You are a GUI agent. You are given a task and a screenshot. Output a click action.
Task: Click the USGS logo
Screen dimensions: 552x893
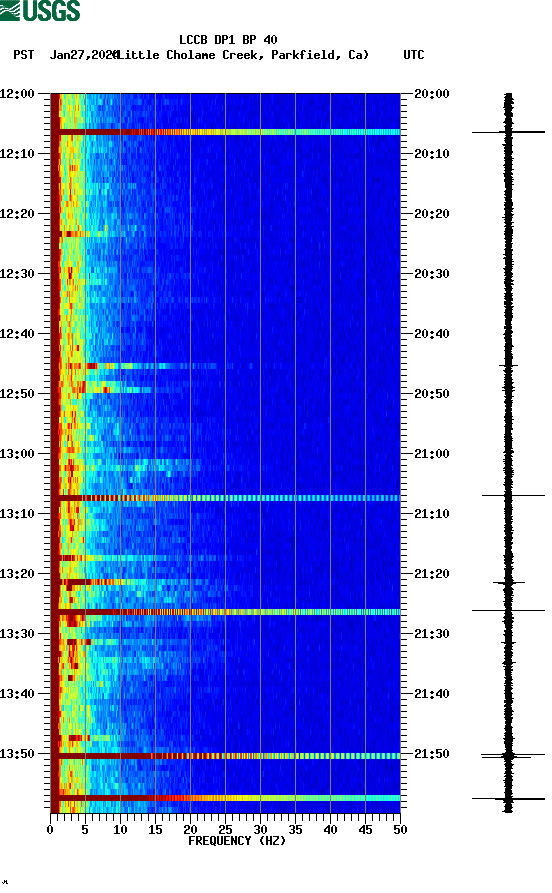40,10
